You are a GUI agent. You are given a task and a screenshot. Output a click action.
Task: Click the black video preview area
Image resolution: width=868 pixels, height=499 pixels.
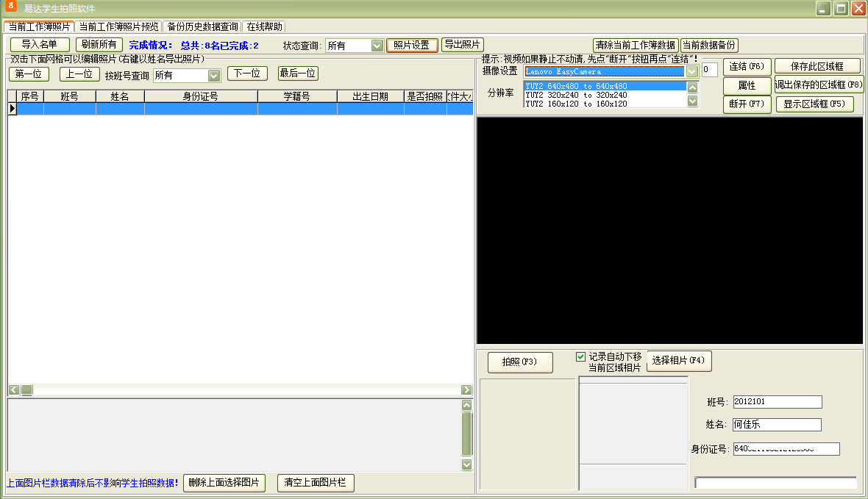pyautogui.click(x=670, y=231)
